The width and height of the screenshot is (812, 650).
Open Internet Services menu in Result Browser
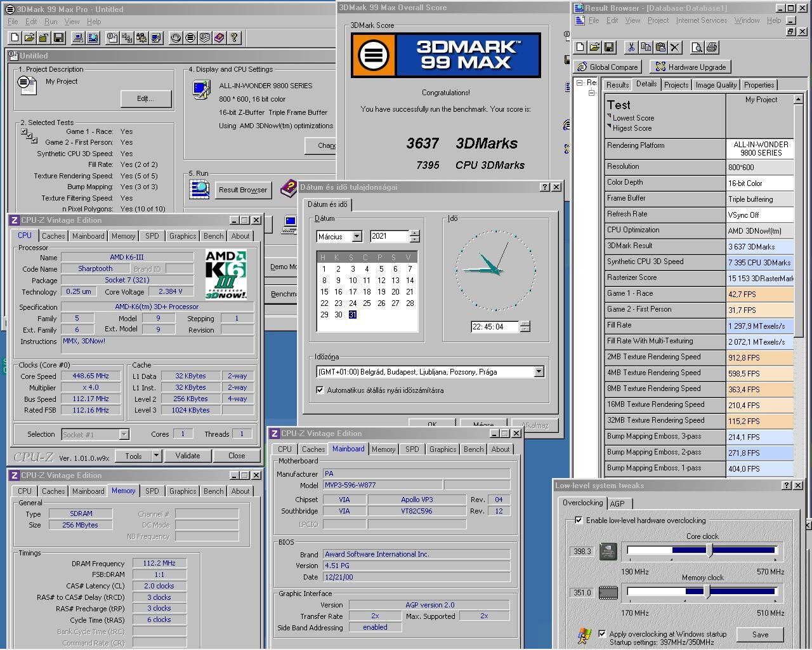(x=702, y=20)
